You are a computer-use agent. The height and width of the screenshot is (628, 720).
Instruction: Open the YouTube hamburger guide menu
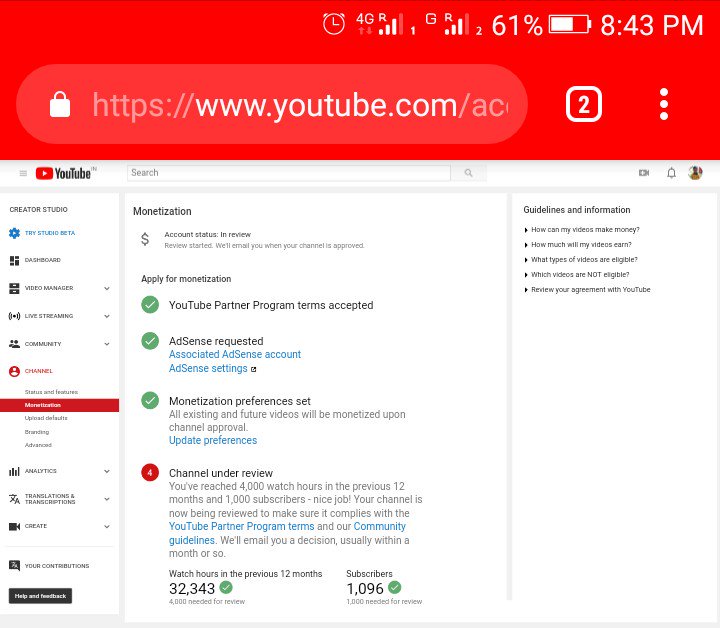pos(23,173)
